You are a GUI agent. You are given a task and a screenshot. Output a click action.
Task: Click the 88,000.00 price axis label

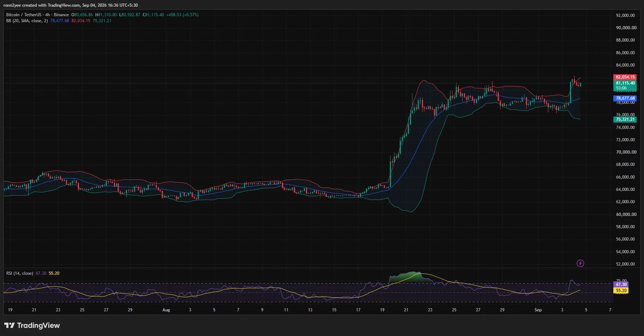[625, 40]
